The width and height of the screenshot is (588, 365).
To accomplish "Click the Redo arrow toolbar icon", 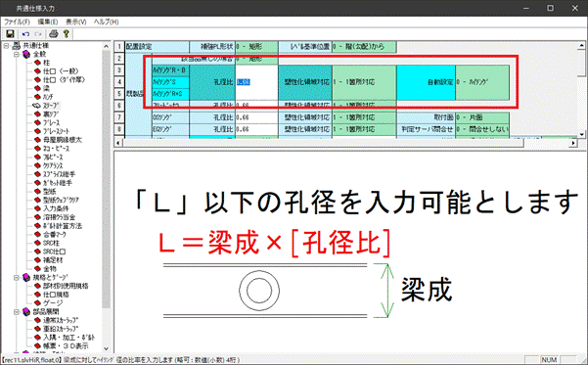I will pos(38,34).
